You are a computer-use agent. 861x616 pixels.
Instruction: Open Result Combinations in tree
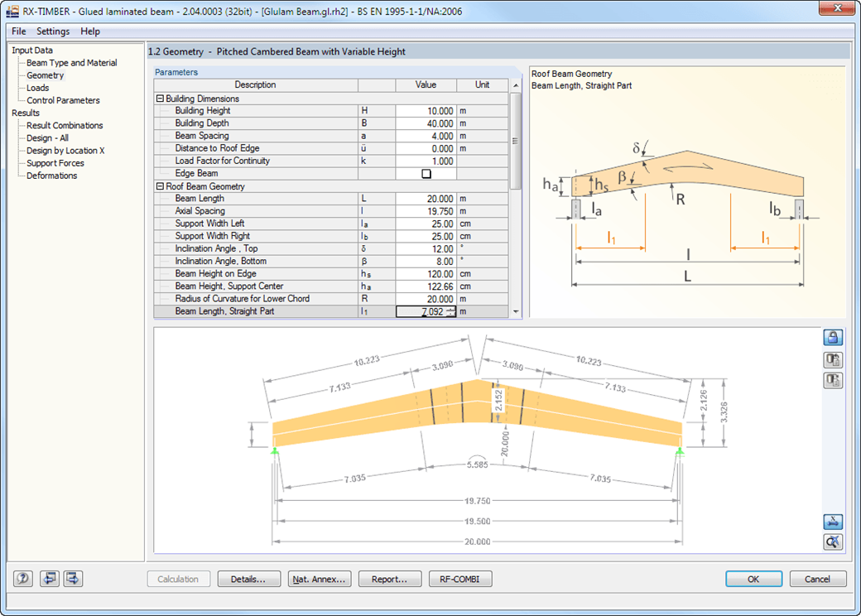pos(65,125)
